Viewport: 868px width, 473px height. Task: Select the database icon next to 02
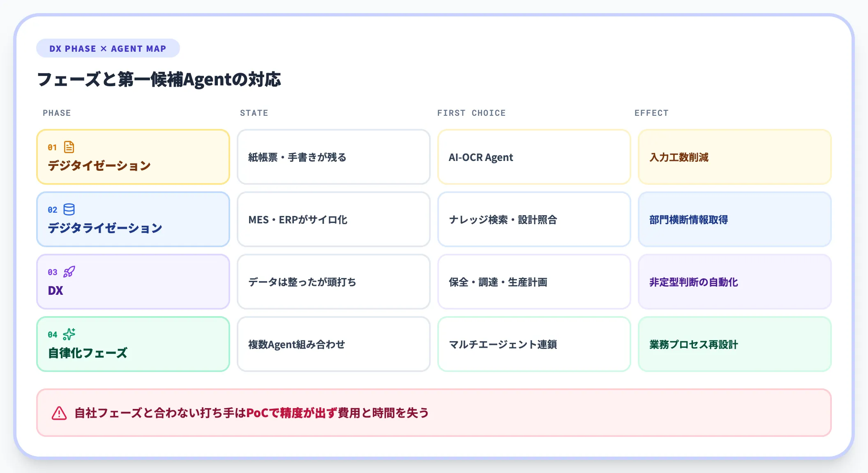coord(69,209)
